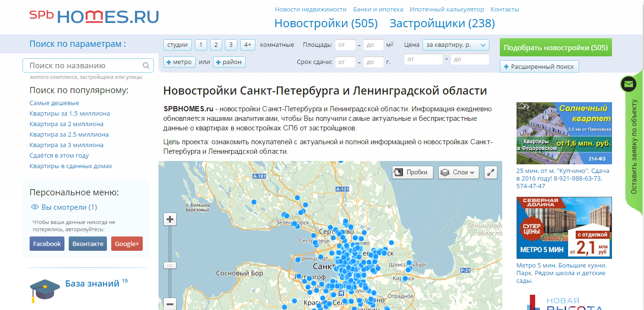
Task: Go to Застройщики (238) section
Action: 442,23
